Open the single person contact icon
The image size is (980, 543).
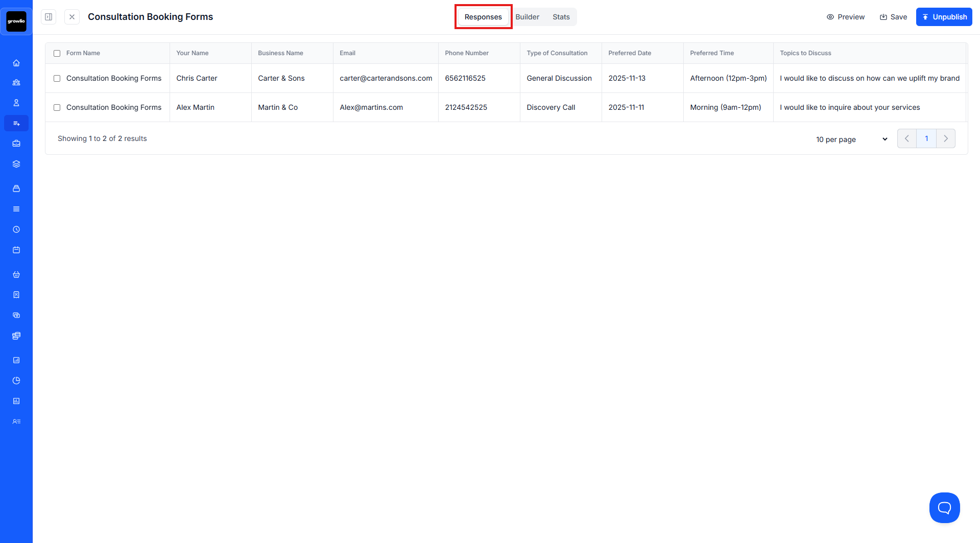(x=16, y=103)
